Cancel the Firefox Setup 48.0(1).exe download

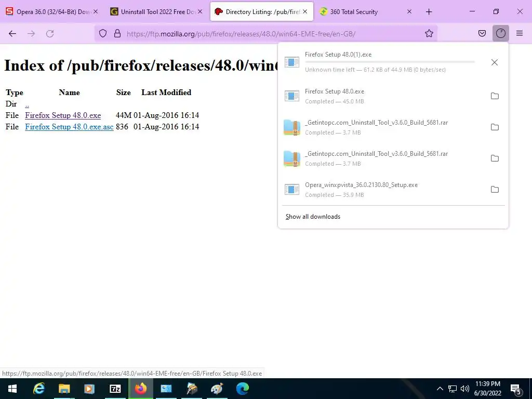point(495,62)
